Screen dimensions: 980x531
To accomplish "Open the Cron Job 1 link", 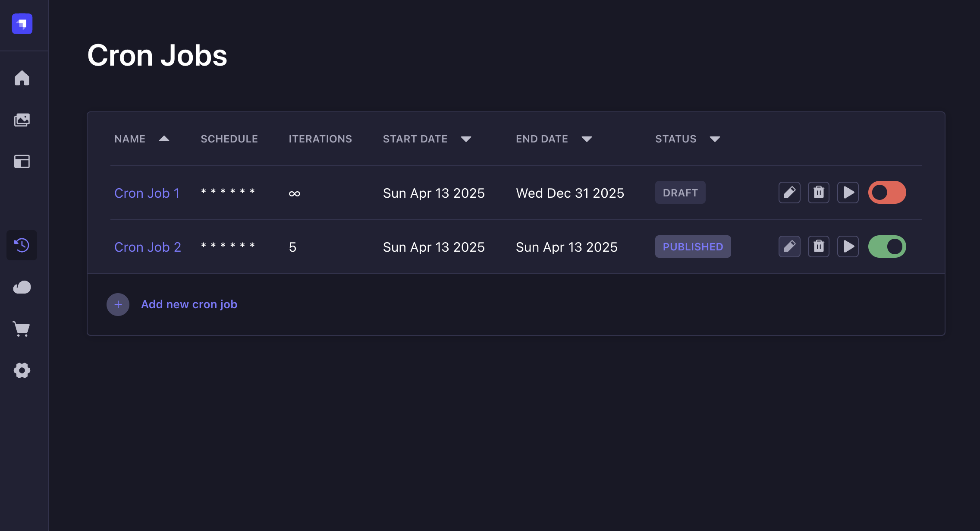I will click(147, 193).
